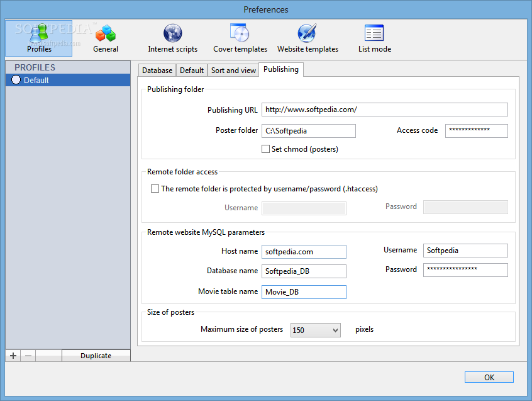
Task: Click the Database name field
Action: click(x=304, y=271)
